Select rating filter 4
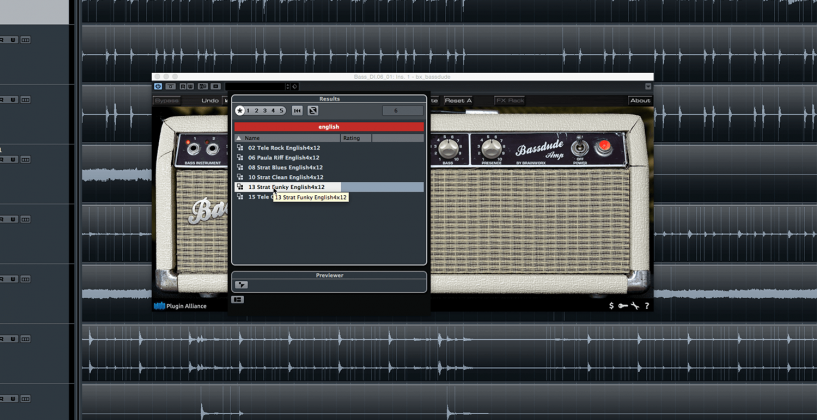 click(x=273, y=110)
